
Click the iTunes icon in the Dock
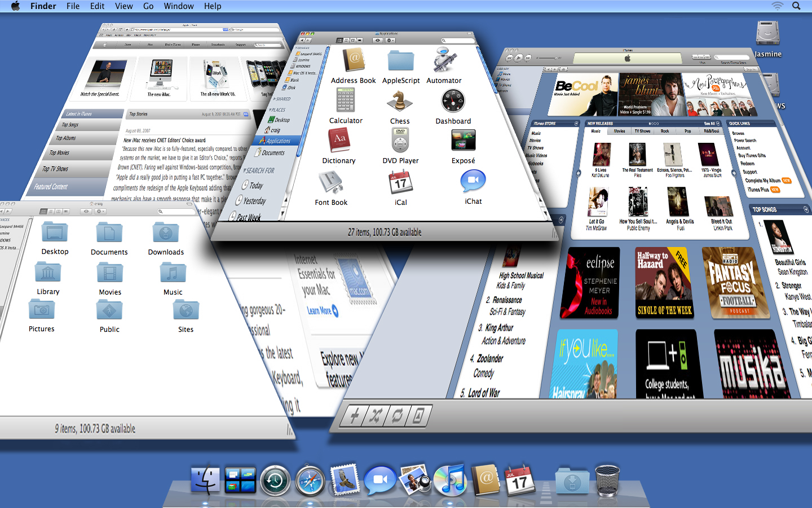tap(449, 480)
